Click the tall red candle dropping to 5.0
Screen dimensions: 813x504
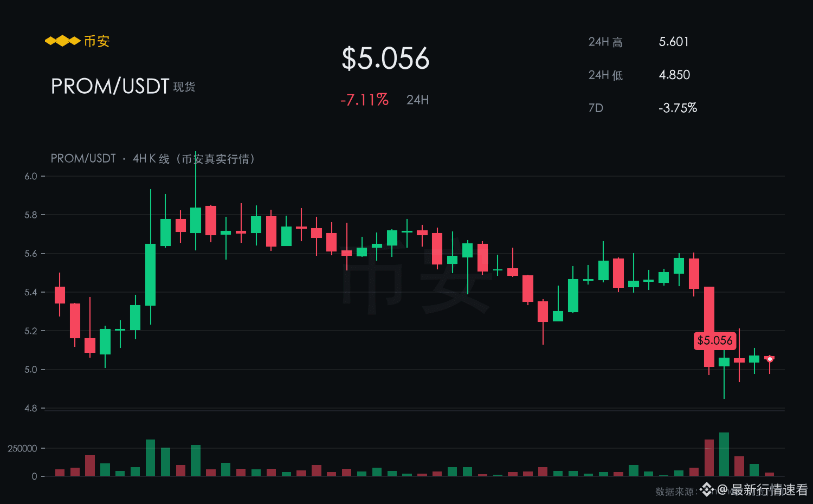709,327
